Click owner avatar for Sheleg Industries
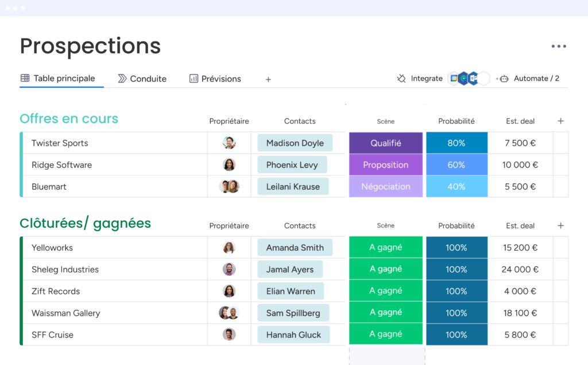This screenshot has height=365, width=588. (x=229, y=269)
